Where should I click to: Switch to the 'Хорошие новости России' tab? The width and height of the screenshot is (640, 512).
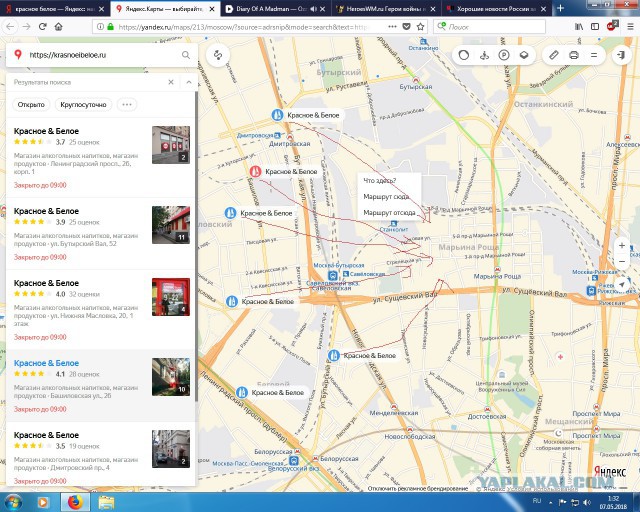coord(497,9)
